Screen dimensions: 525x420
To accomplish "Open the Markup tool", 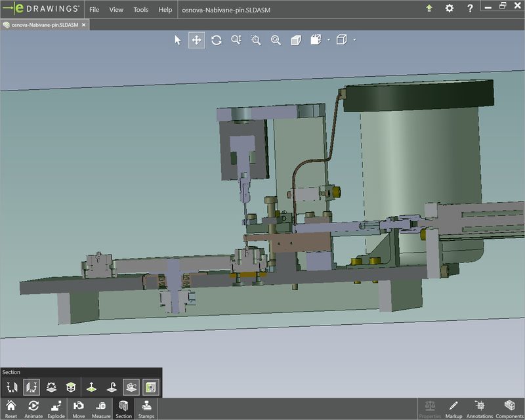I will 454,408.
